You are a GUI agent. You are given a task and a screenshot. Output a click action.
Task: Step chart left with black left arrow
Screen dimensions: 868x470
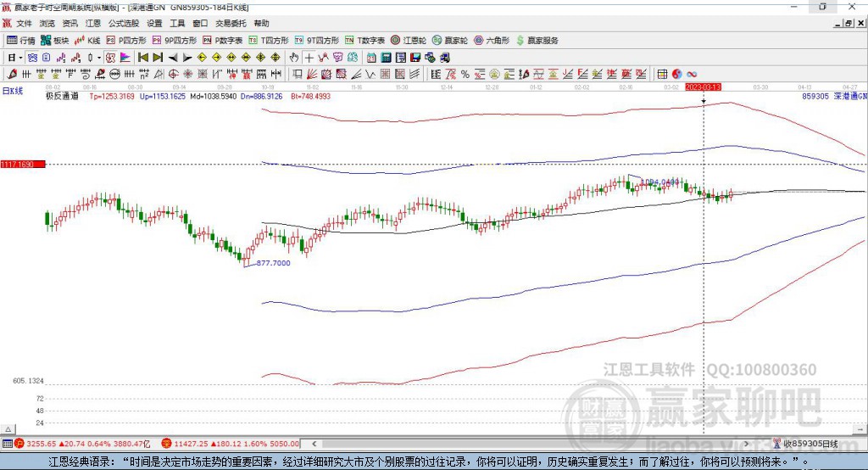click(x=173, y=58)
